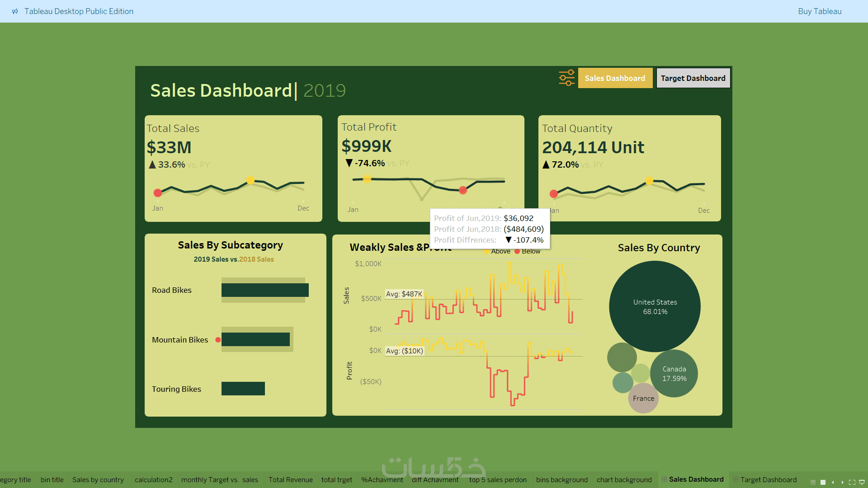Click the Buy Tableau link

click(x=819, y=11)
